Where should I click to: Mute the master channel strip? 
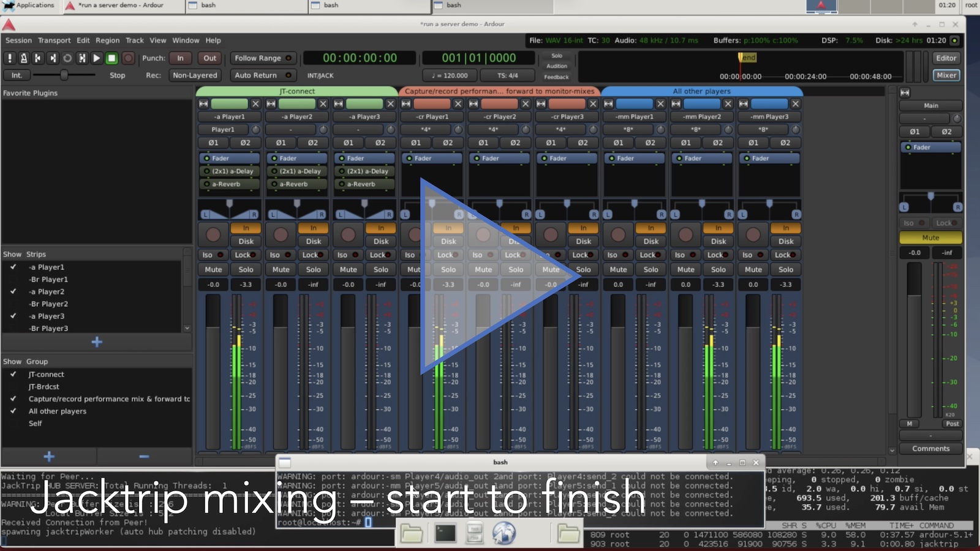930,238
